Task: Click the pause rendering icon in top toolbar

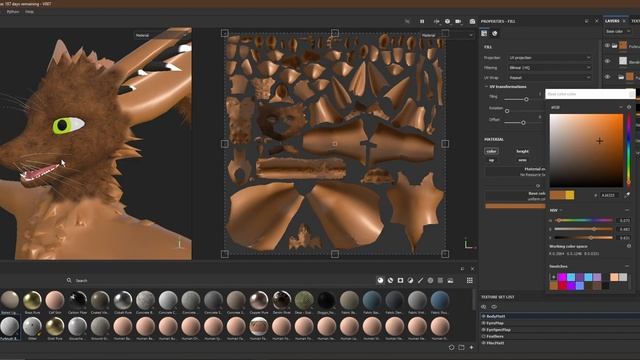Action: tap(422, 21)
